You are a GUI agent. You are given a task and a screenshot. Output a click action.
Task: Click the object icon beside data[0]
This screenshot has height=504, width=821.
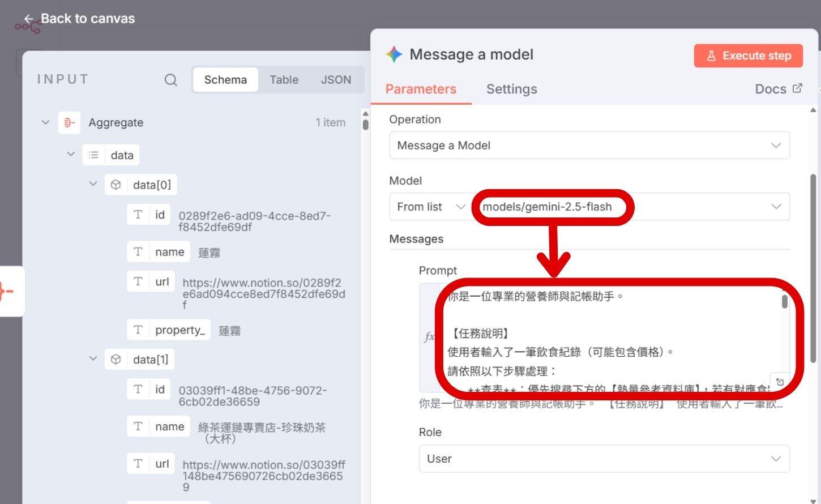coord(116,183)
